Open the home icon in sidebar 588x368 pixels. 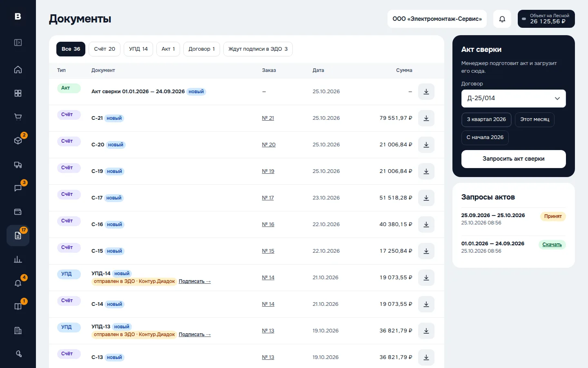(18, 70)
